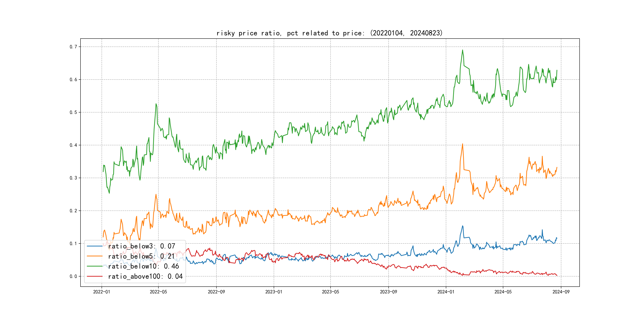The image size is (644, 322).
Task: Click the blue ratio_below3 legend line sample
Action: coord(94,246)
